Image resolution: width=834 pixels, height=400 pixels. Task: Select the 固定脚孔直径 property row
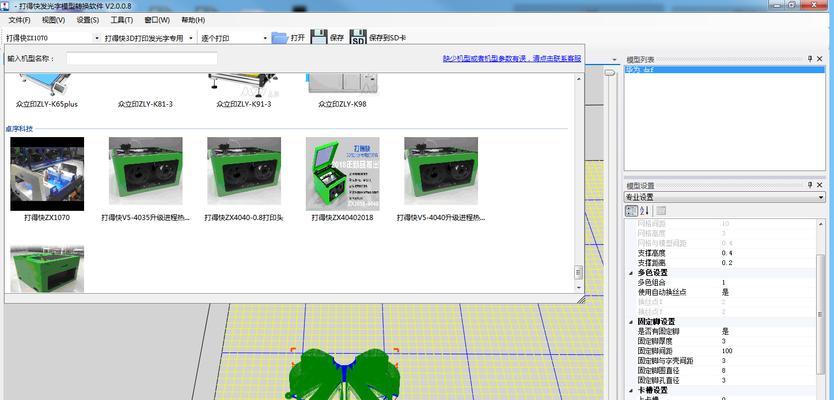[721, 380]
